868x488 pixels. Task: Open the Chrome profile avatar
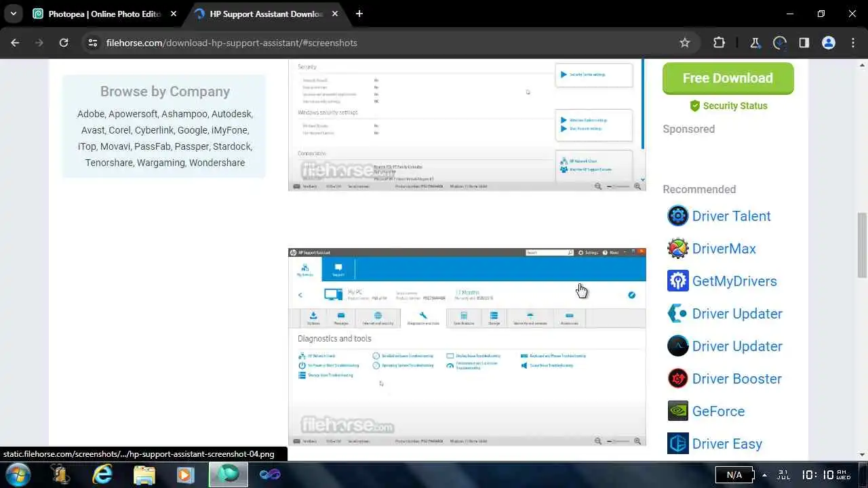click(828, 43)
